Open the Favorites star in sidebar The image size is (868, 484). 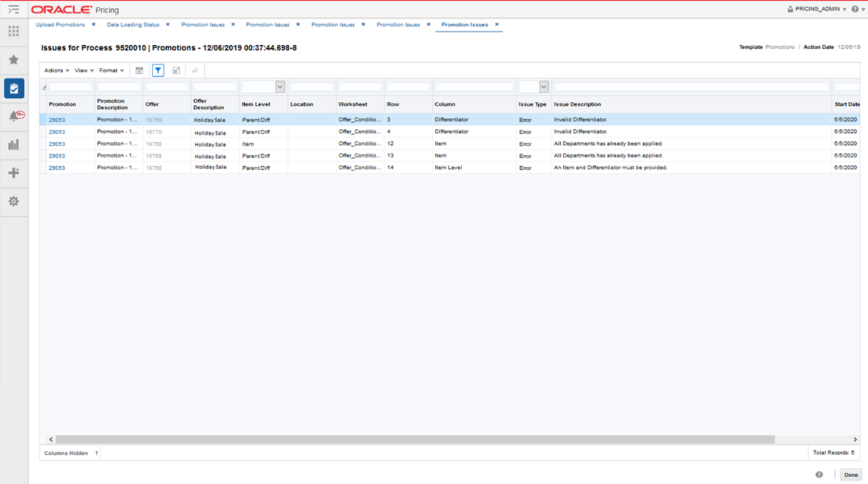[14, 60]
